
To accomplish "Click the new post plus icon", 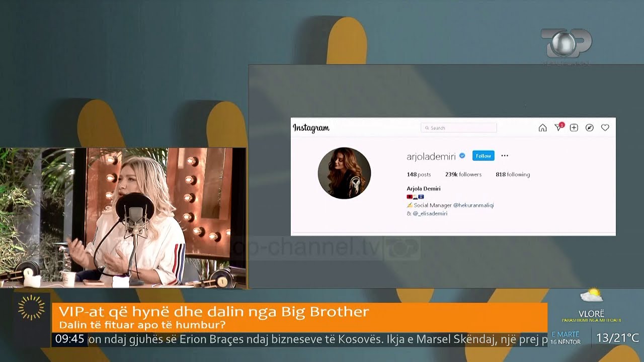I will [x=574, y=128].
